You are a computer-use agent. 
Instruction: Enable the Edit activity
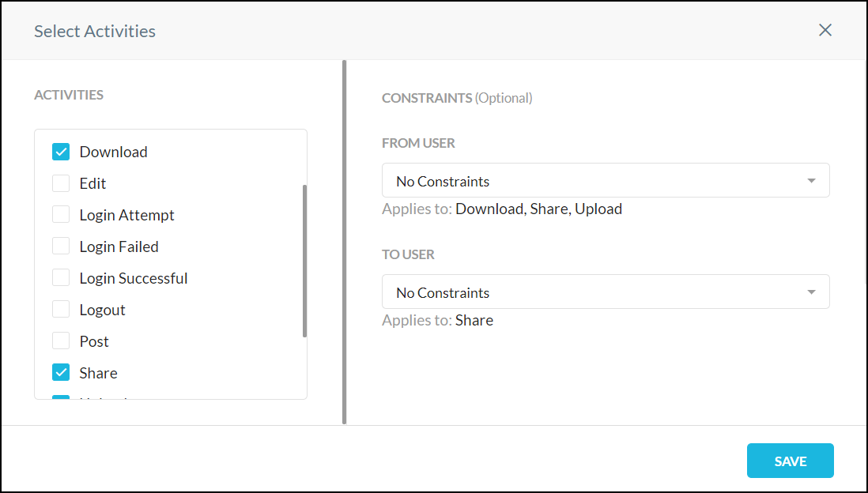click(61, 183)
